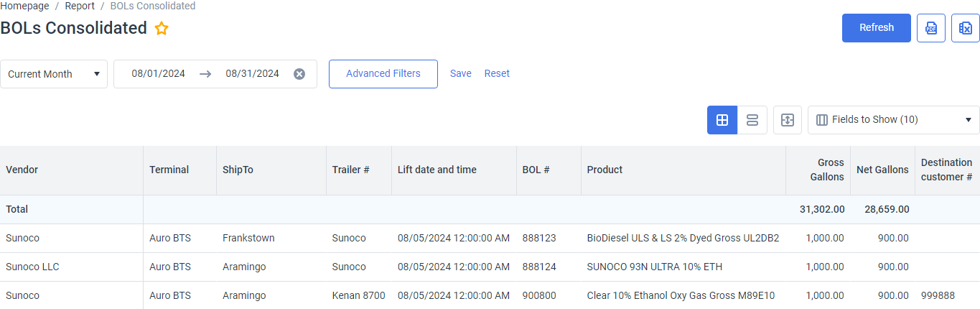
Task: Export report to Excel
Action: click(965, 28)
